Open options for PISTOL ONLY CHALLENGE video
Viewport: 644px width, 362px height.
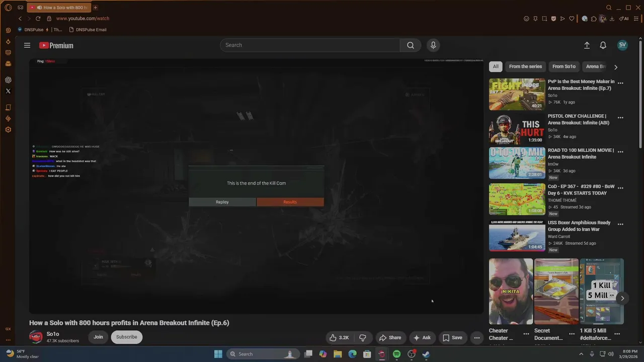tap(620, 118)
